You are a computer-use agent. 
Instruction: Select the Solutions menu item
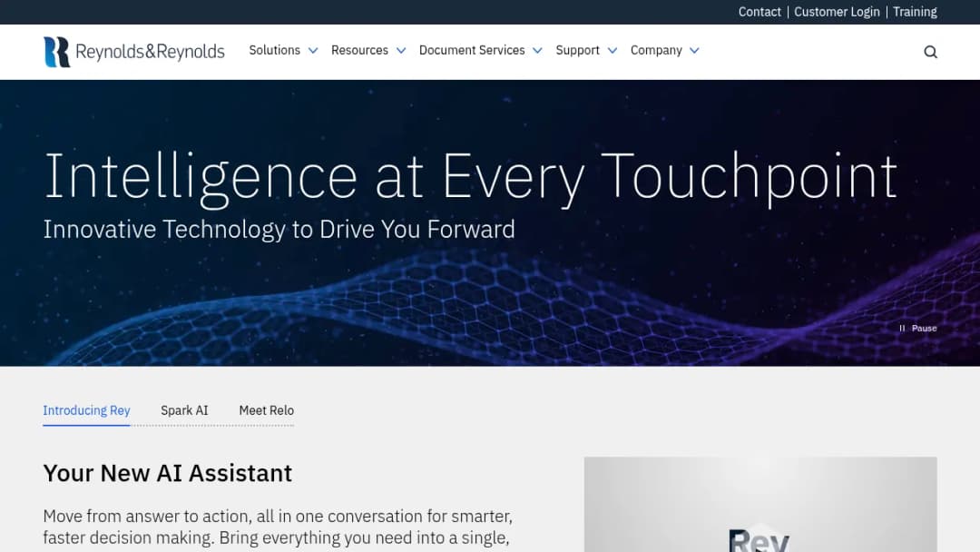pos(274,50)
